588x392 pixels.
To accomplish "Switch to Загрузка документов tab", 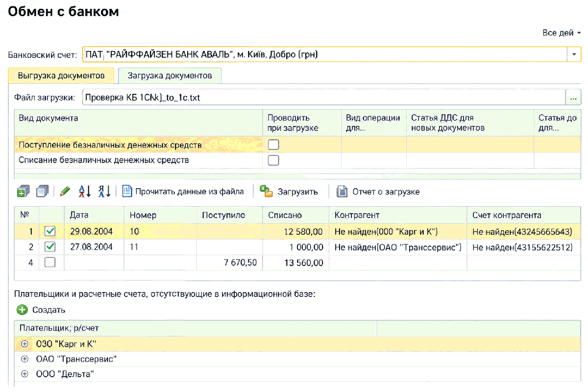I will tap(170, 76).
